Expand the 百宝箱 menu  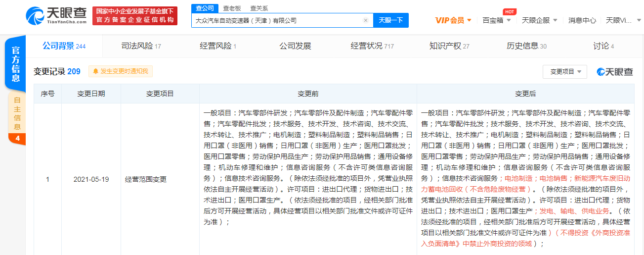tap(497, 20)
